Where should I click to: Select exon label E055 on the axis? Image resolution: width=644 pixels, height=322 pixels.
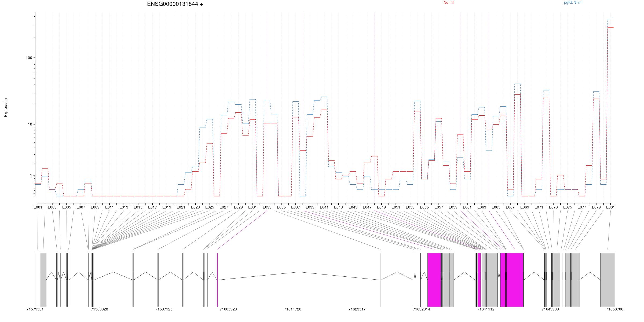tap(424, 207)
